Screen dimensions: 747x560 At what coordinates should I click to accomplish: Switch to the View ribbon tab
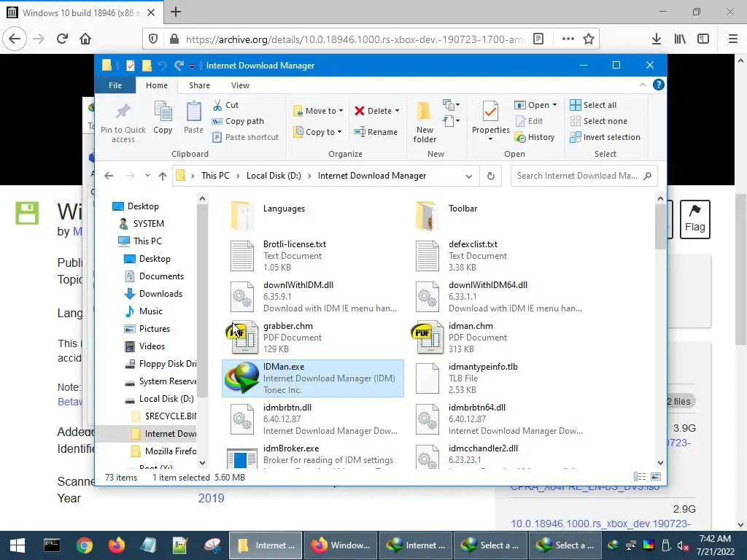pyautogui.click(x=240, y=85)
